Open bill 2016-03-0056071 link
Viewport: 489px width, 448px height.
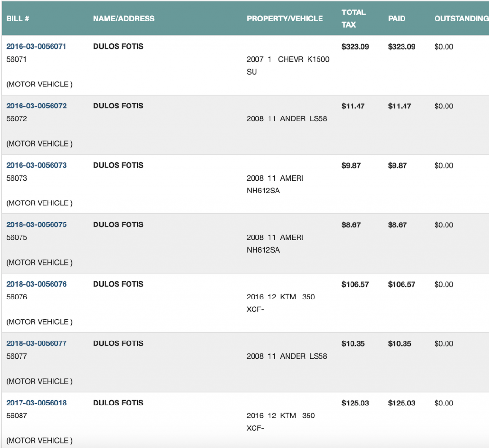36,47
